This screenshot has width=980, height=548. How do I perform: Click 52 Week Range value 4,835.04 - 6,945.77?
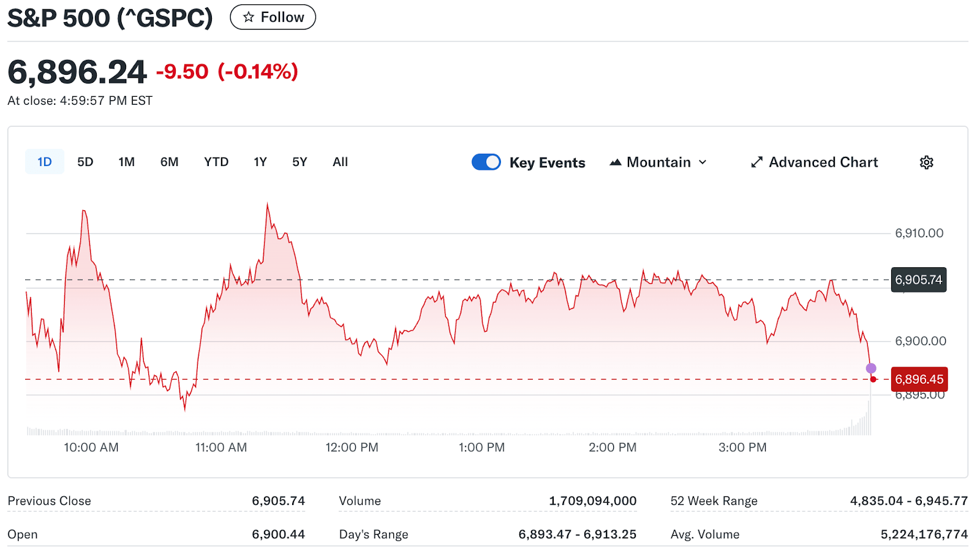tap(909, 501)
